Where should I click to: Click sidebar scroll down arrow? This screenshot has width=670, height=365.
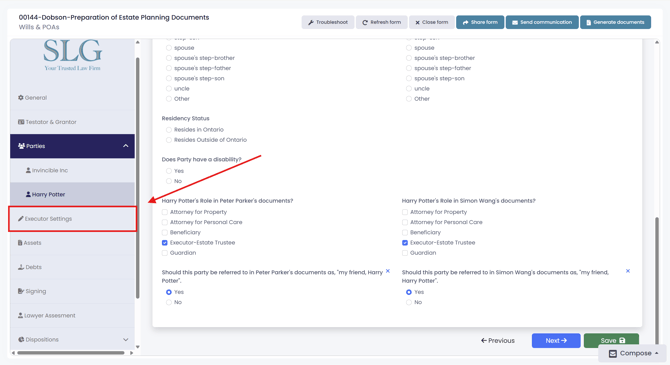[138, 347]
